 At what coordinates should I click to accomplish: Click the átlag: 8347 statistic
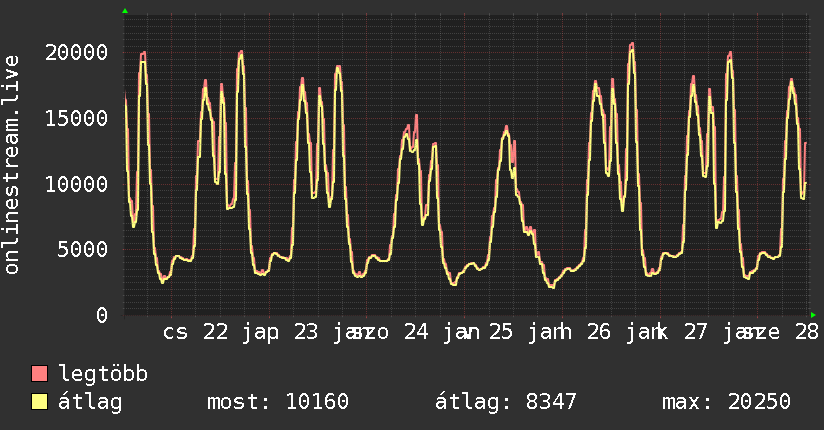click(506, 402)
